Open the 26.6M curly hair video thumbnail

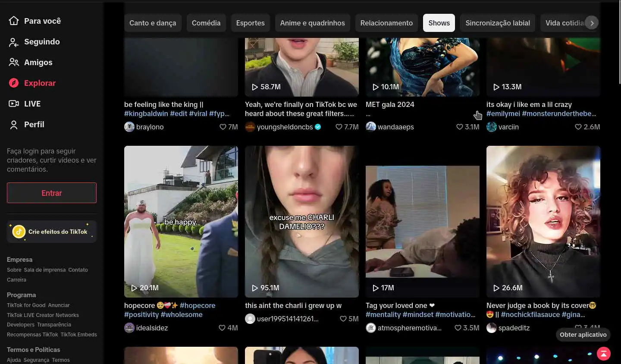pyautogui.click(x=543, y=222)
